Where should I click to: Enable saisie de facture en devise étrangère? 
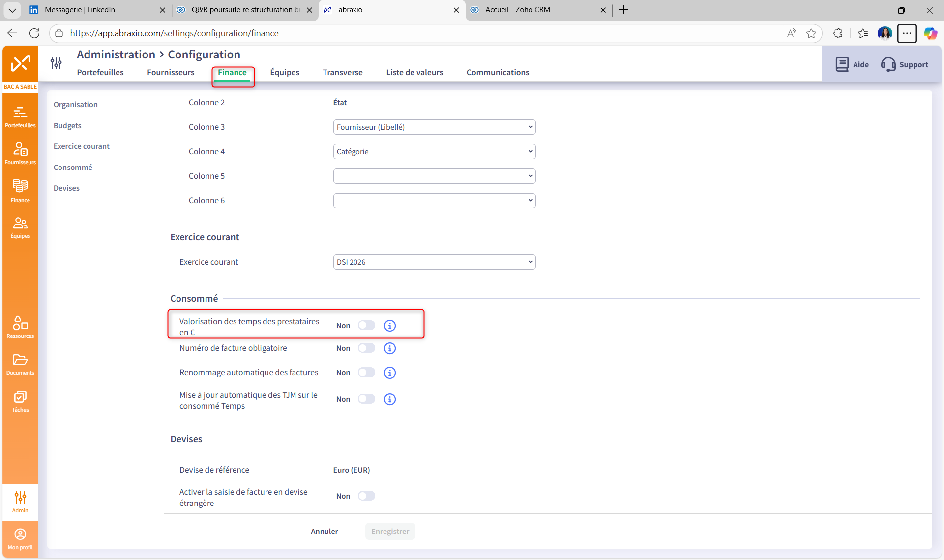click(x=366, y=496)
